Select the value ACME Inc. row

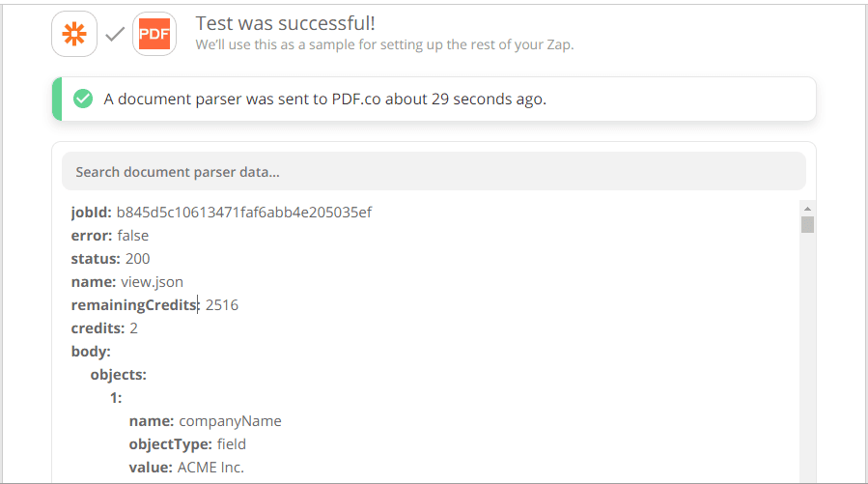(186, 468)
